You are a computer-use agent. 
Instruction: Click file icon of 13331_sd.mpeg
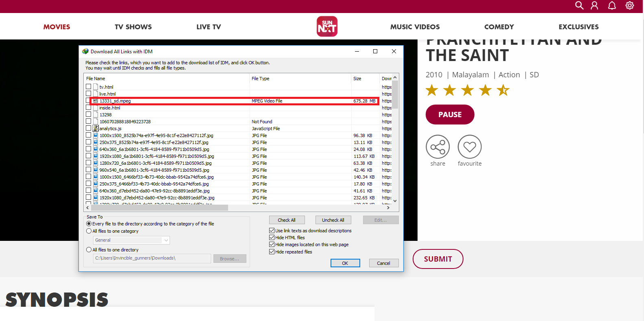click(x=96, y=101)
